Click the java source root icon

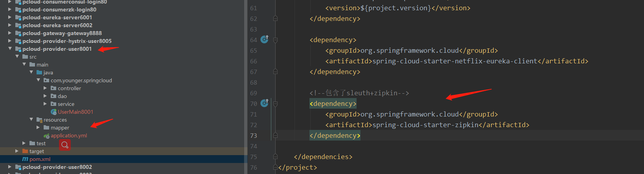[x=39, y=72]
